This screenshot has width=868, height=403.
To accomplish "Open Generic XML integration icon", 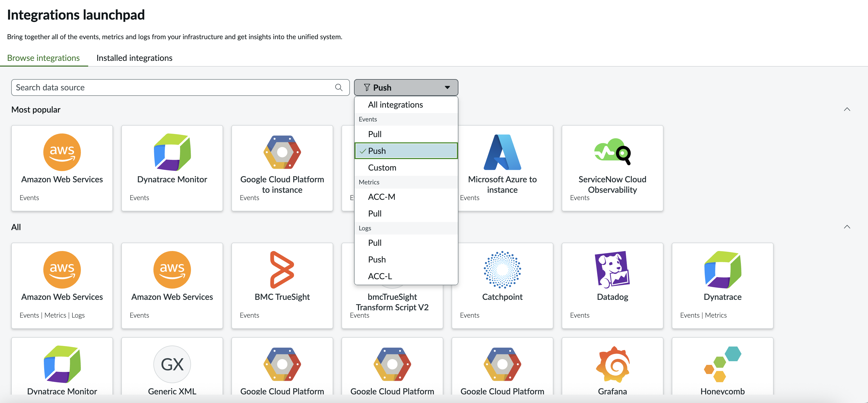I will 172,364.
